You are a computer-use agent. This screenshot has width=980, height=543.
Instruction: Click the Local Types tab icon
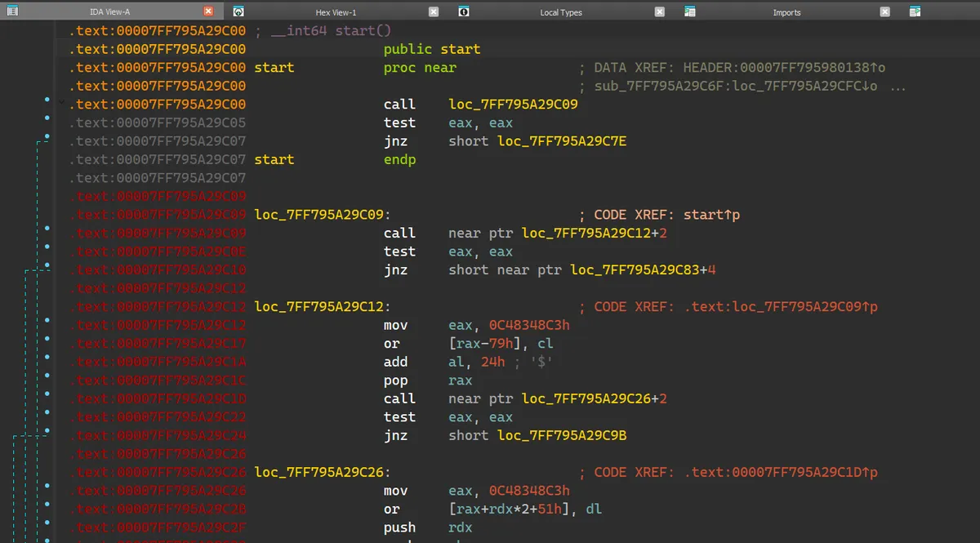[464, 11]
